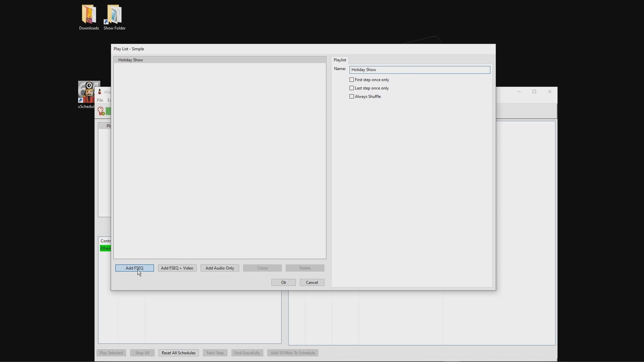Click the Play List - Simple title bar
Image resolution: width=644 pixels, height=362 pixels.
(303, 49)
